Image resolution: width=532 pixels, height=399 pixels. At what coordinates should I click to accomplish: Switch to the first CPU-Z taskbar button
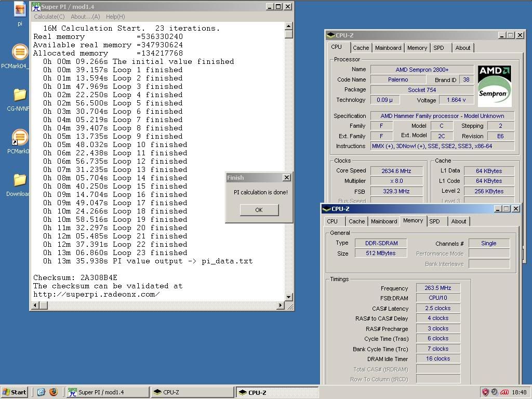192,392
